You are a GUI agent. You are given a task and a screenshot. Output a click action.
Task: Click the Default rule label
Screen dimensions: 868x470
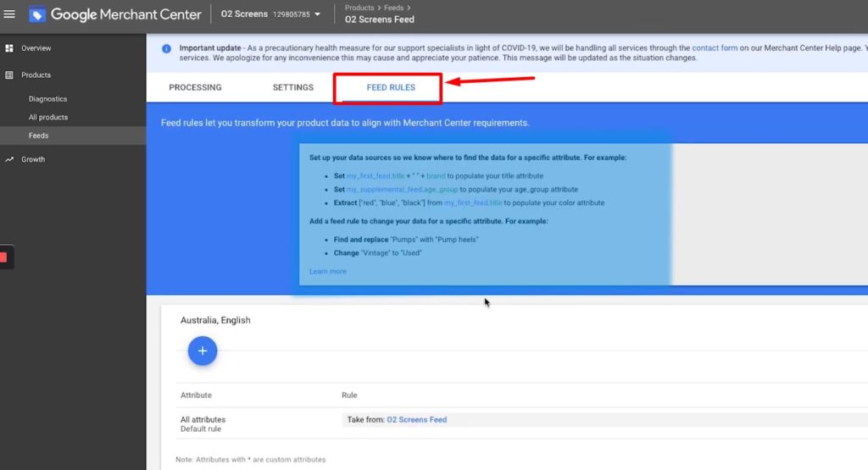(x=200, y=429)
